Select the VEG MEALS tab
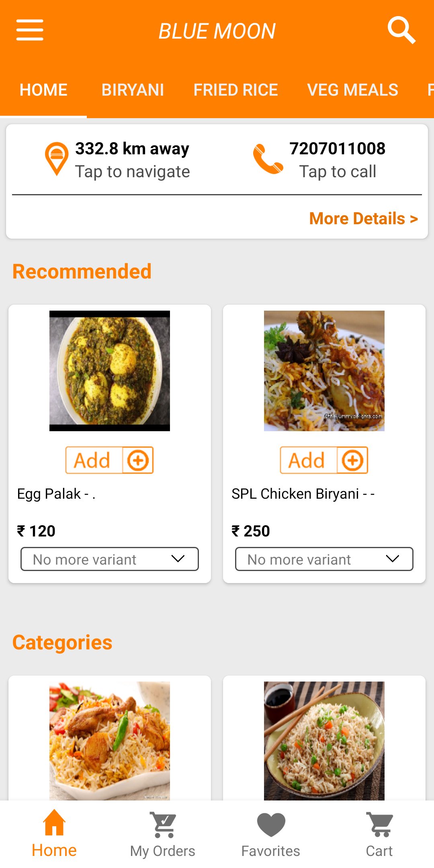Screen dimensions: 434x868 352,90
